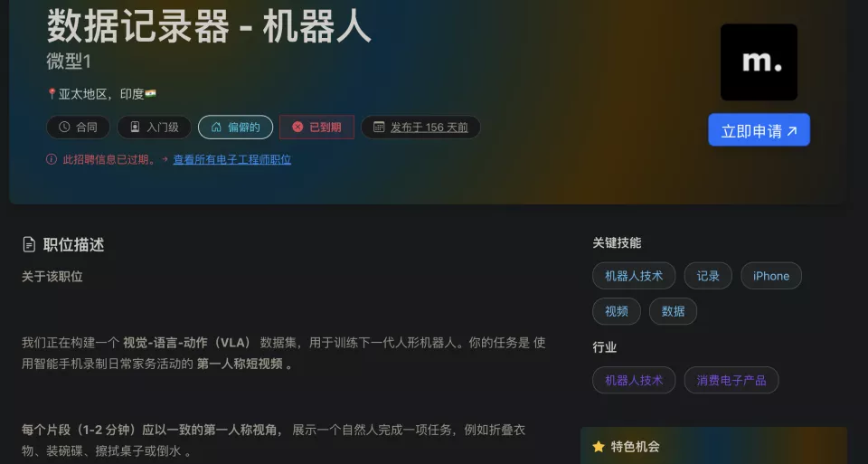Click the company logo with letter m
The width and height of the screenshot is (868, 464).
(759, 62)
